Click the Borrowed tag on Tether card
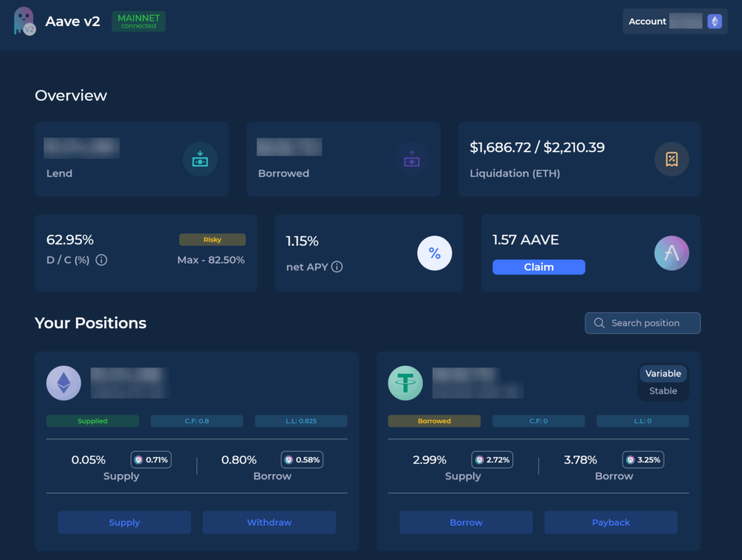 coord(435,421)
